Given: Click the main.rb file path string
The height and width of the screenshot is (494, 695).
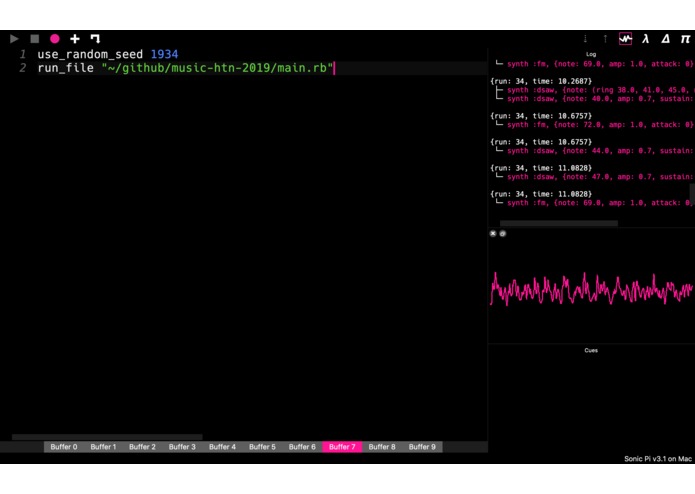Looking at the screenshot, I should pos(217,68).
